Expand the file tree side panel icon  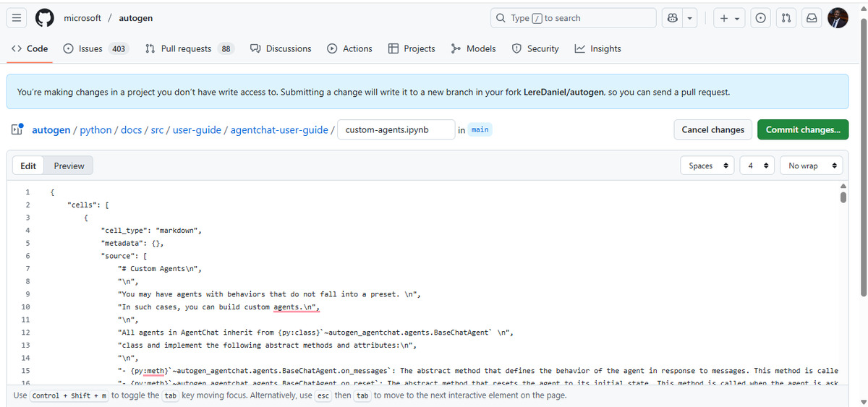click(x=17, y=130)
